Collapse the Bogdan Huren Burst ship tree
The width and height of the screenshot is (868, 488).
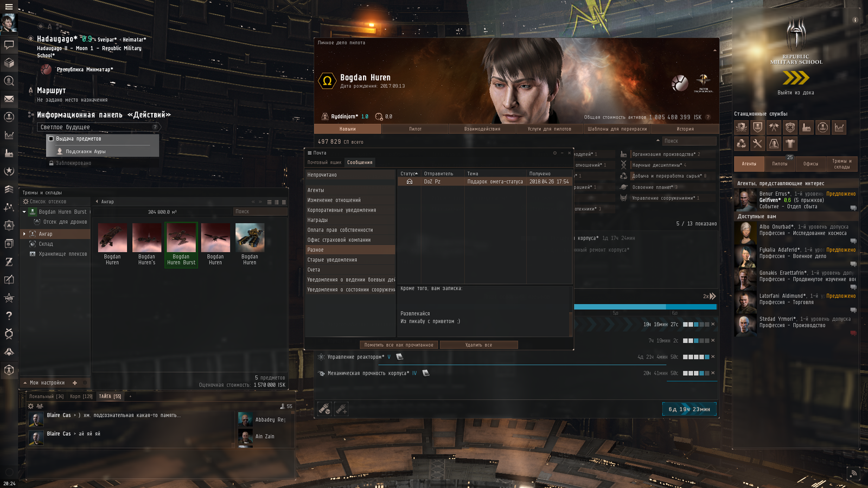(x=24, y=212)
